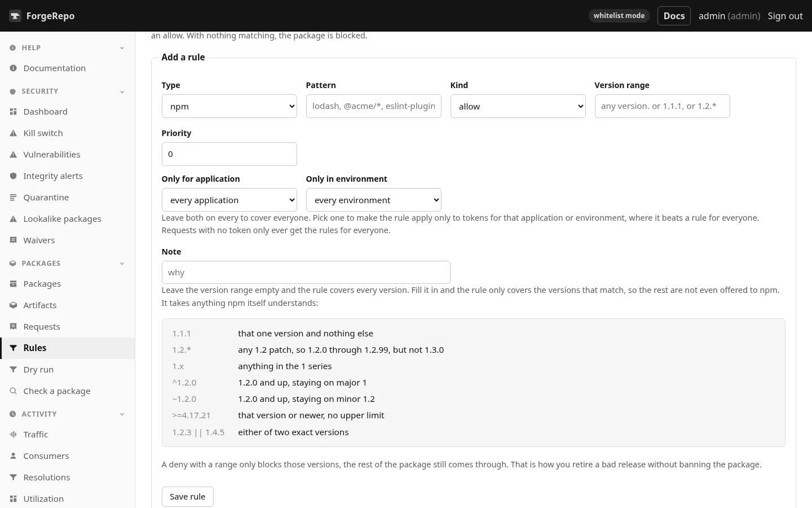The image size is (812, 508).
Task: Focus the Note input field
Action: [306, 272]
